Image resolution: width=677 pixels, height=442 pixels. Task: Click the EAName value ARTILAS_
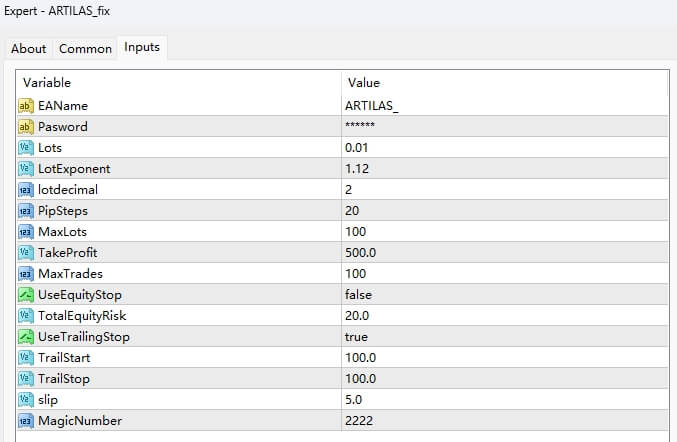pyautogui.click(x=372, y=105)
